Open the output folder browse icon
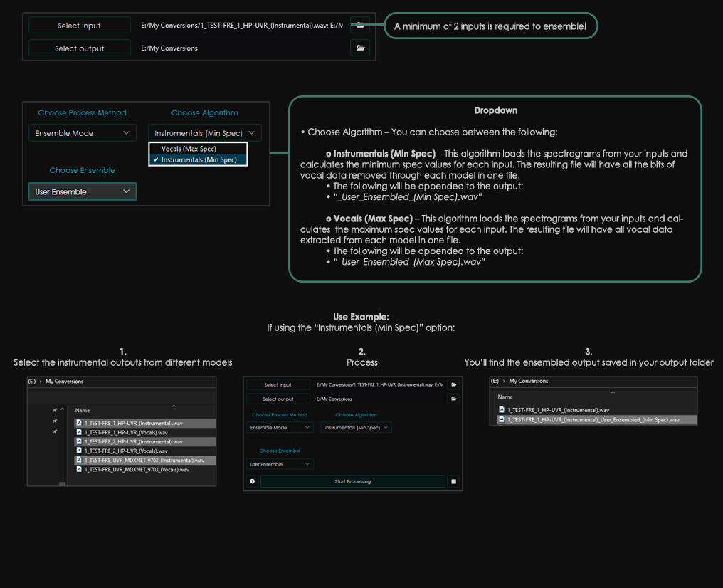The height and width of the screenshot is (588, 723). pos(360,48)
